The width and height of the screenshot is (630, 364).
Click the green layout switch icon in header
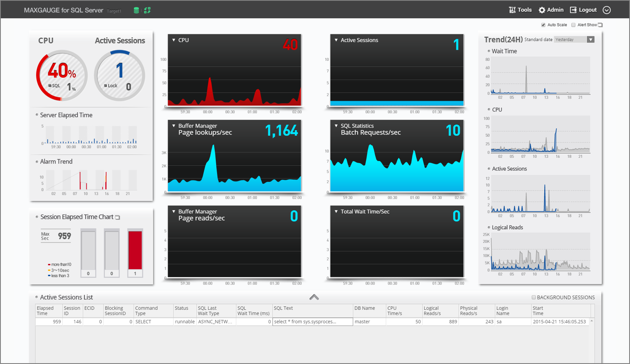(147, 10)
